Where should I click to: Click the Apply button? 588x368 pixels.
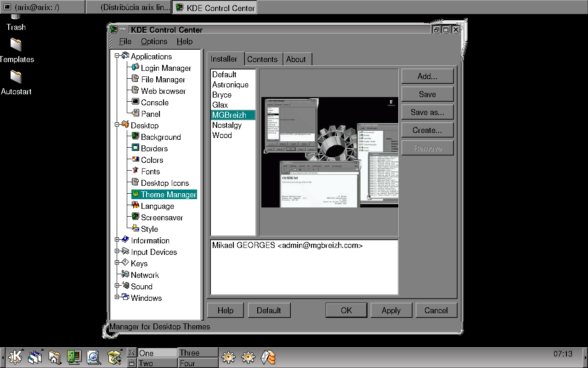(x=391, y=310)
